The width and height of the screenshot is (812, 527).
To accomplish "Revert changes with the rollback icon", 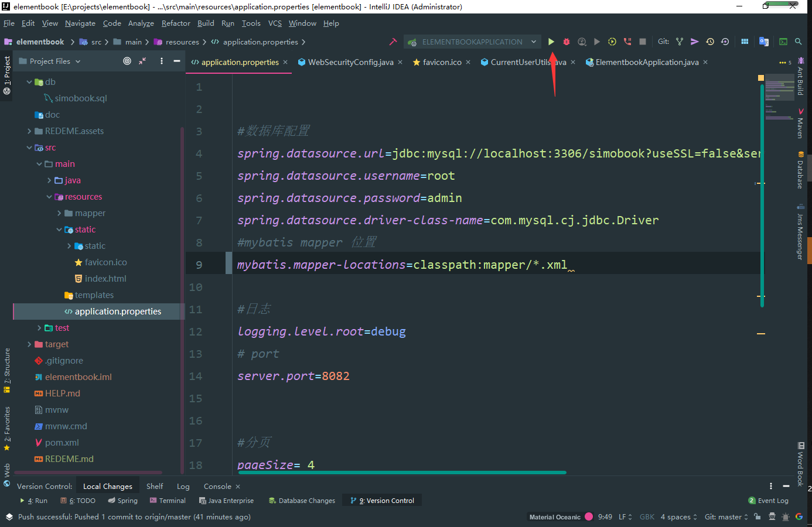I will 725,42.
